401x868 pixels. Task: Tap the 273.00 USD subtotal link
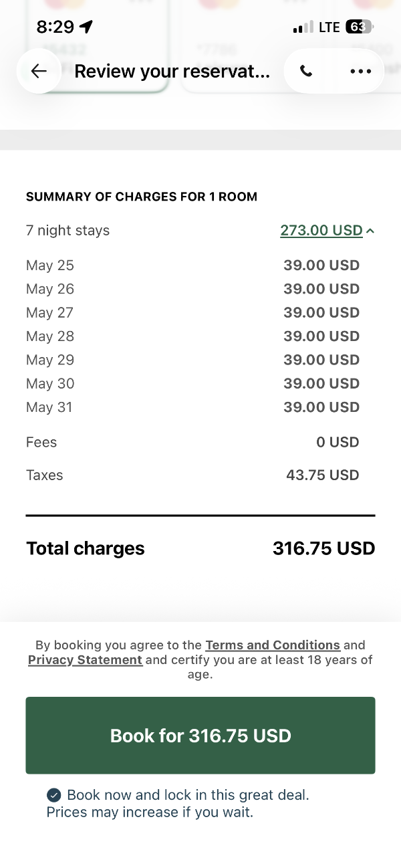pos(321,231)
